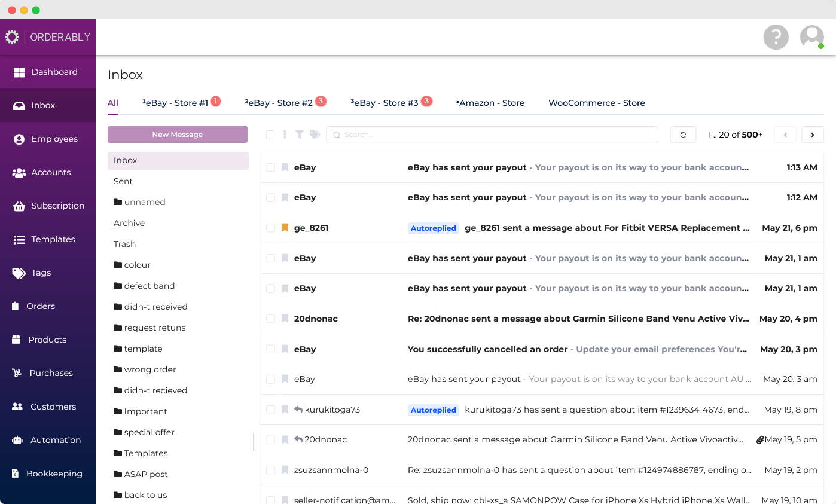Go to the Orders page
The image size is (836, 504).
tap(48, 306)
